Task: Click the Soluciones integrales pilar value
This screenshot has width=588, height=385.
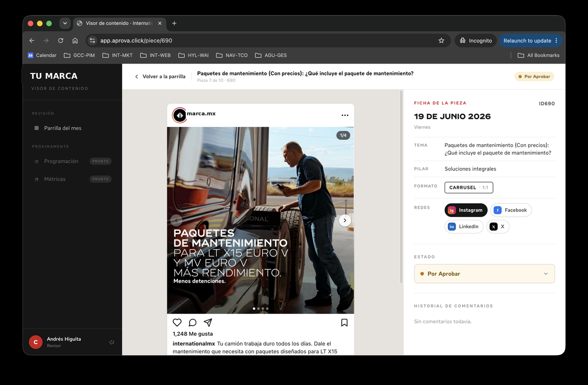Action: click(470, 169)
